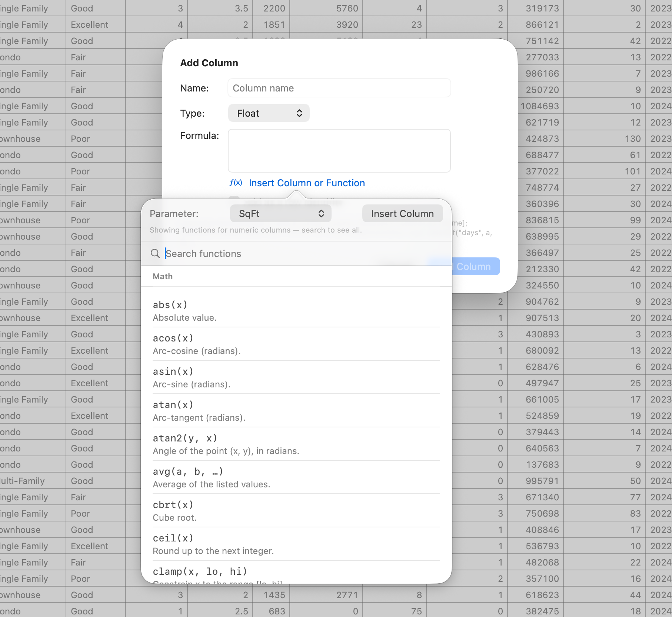672x617 pixels.
Task: Select the cell showing 683
Action: pos(271,611)
